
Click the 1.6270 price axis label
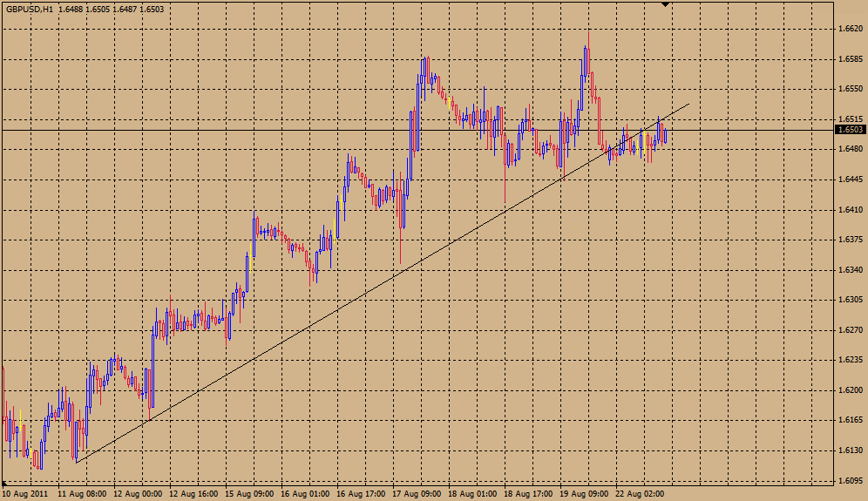851,330
